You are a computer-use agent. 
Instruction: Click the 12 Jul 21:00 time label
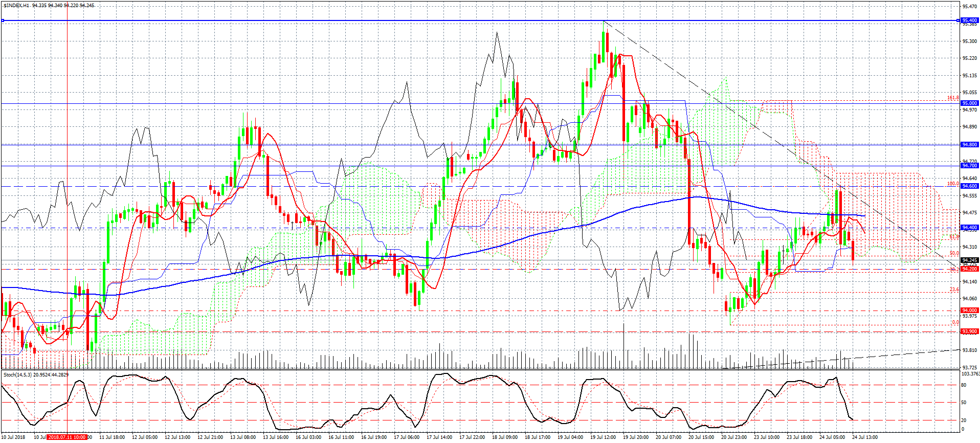click(210, 437)
